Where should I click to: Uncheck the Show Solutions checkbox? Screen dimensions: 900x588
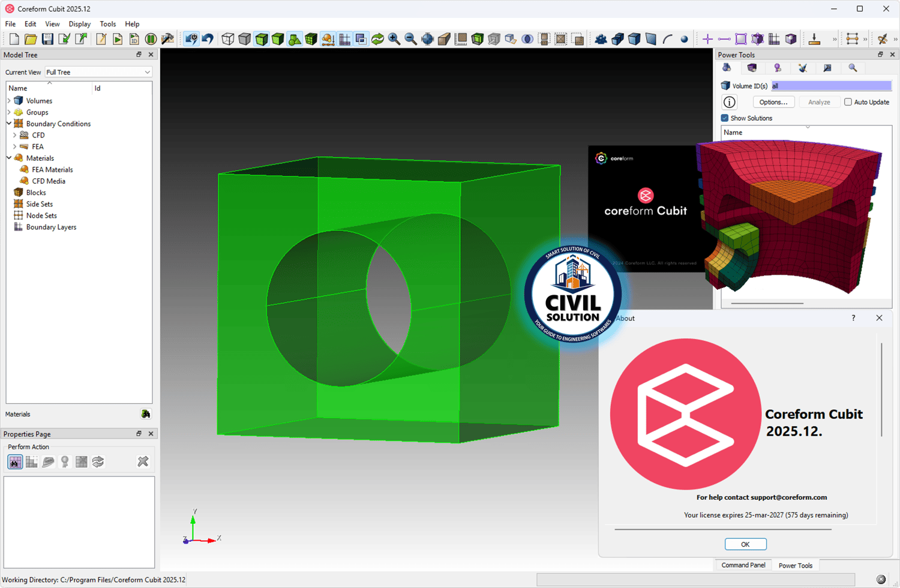(x=725, y=118)
